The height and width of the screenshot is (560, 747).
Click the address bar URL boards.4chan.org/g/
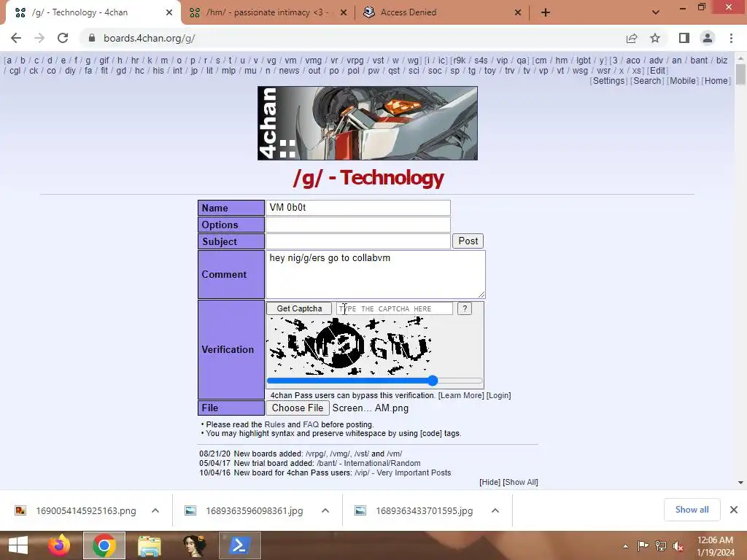click(x=149, y=38)
